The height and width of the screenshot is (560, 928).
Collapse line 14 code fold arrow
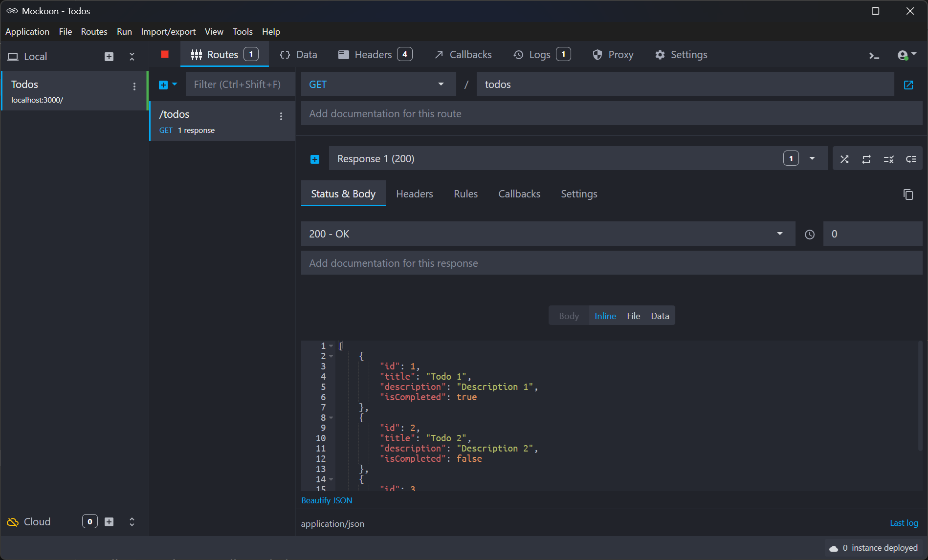click(331, 479)
